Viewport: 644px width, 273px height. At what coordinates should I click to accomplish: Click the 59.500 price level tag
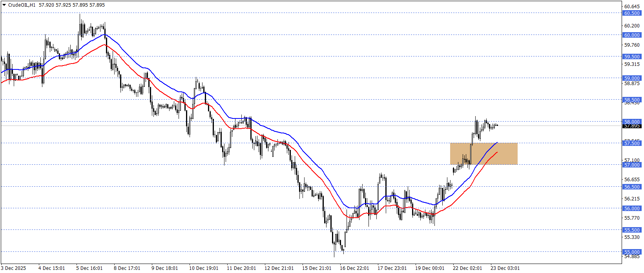click(x=632, y=56)
